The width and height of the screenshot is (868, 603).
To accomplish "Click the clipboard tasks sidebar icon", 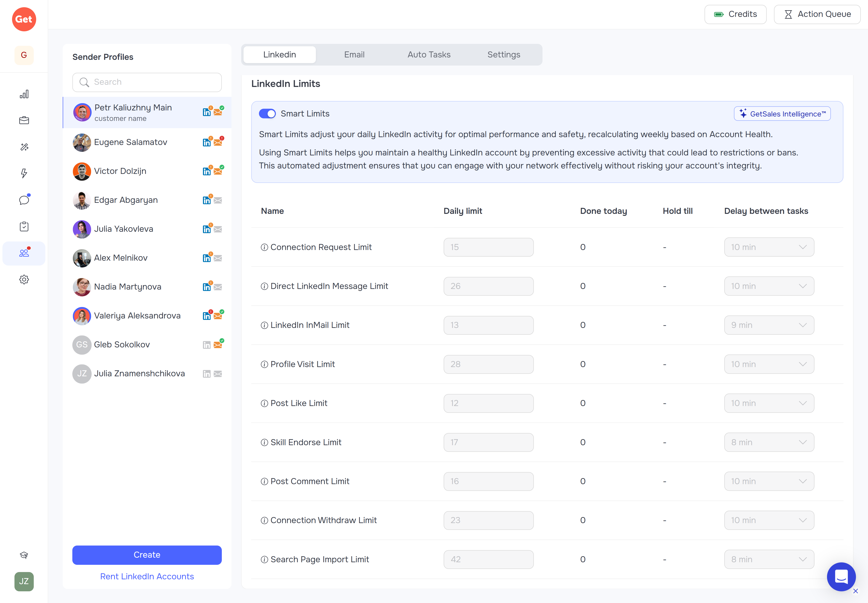I will (24, 226).
